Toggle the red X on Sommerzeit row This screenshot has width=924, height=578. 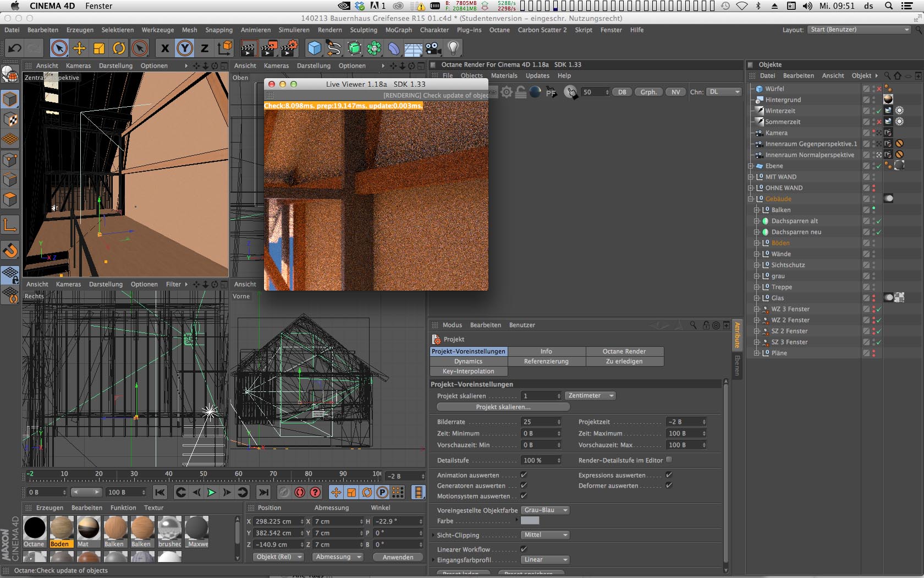click(879, 122)
